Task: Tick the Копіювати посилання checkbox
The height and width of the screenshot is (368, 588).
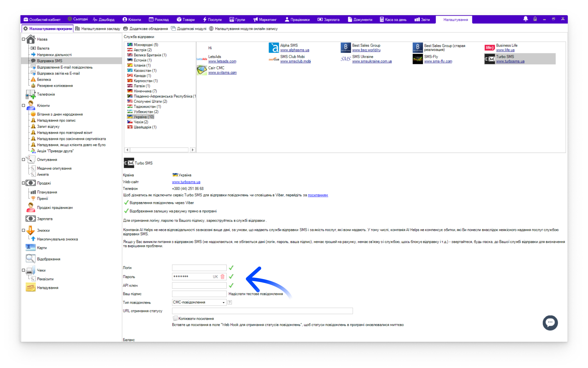Action: pyautogui.click(x=175, y=318)
